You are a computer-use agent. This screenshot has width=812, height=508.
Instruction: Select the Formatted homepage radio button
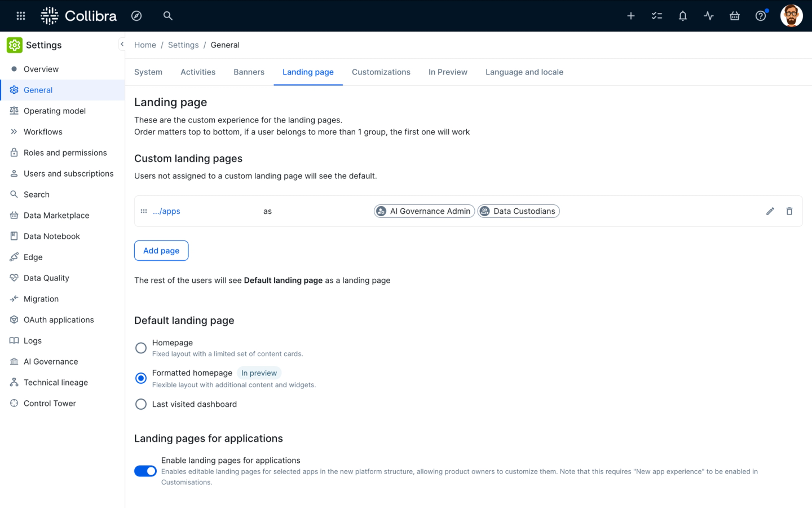(141, 378)
